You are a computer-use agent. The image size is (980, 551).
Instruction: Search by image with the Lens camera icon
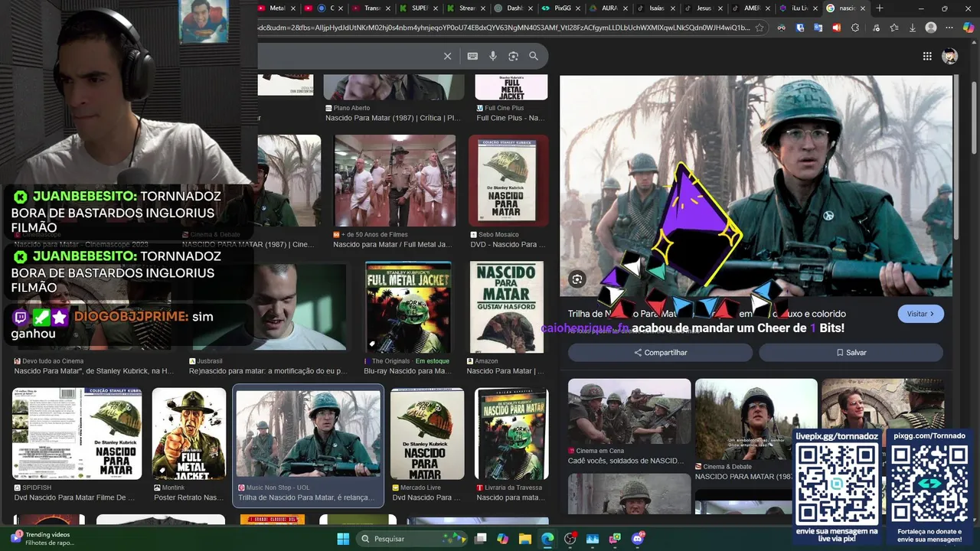tap(513, 56)
